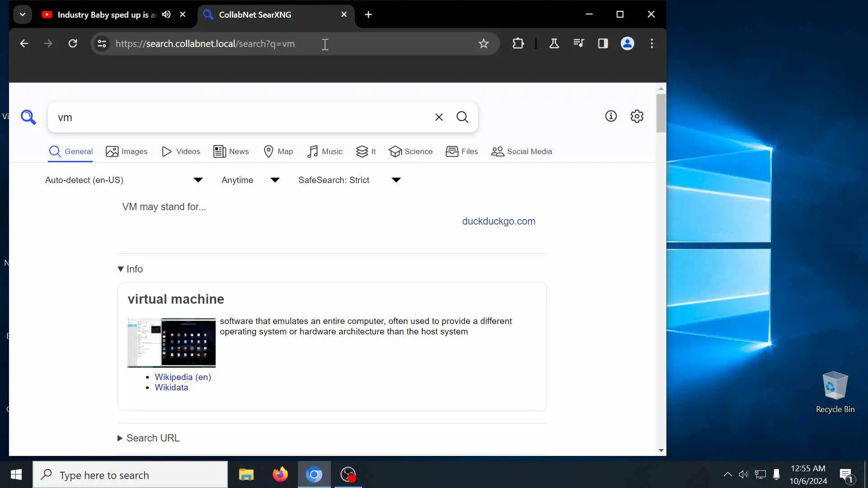Open media controls icon in toolbar
The image size is (868, 488).
579,43
